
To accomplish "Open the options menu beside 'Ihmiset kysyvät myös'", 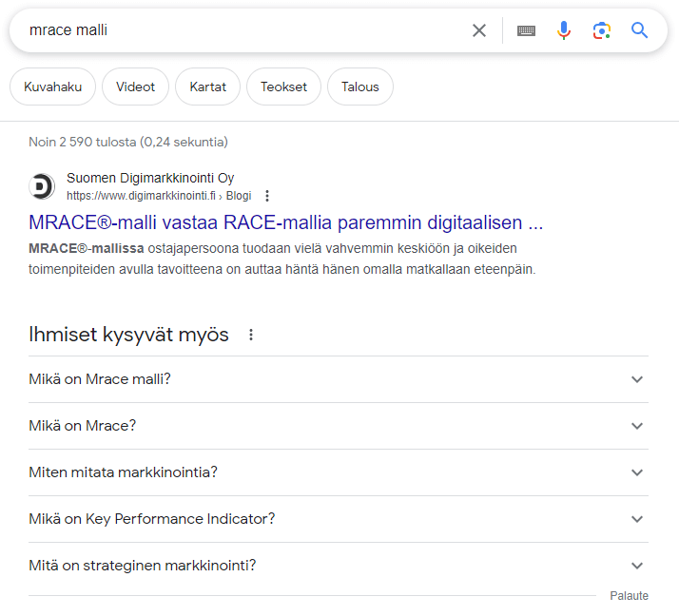I will pos(251,335).
